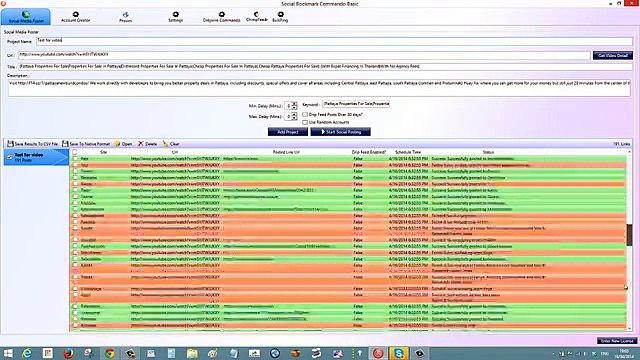
Task: Open Google Chrome from the taskbar
Action: pos(109,353)
